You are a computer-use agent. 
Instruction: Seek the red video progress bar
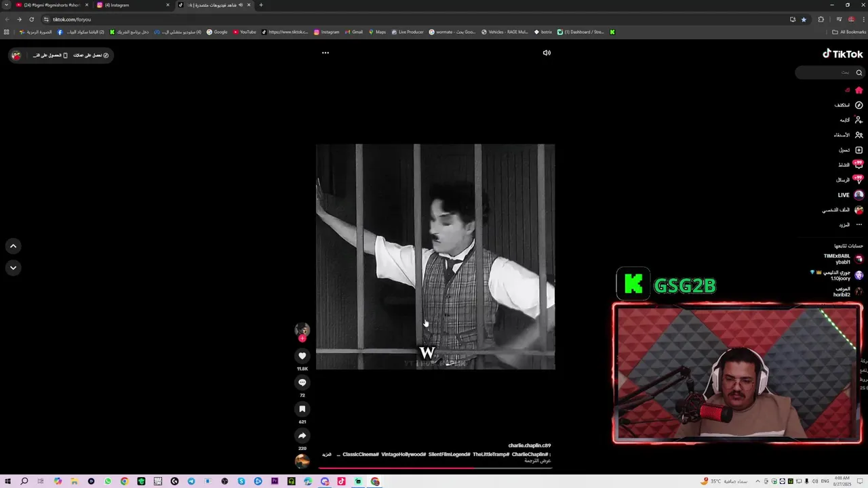435,468
